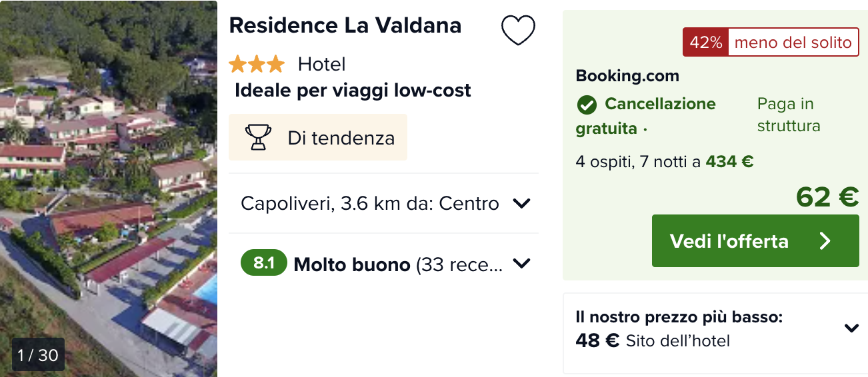Image resolution: width=868 pixels, height=377 pixels.
Task: Click the arrow icon inside Vedi l'offerta
Action: 825,240
